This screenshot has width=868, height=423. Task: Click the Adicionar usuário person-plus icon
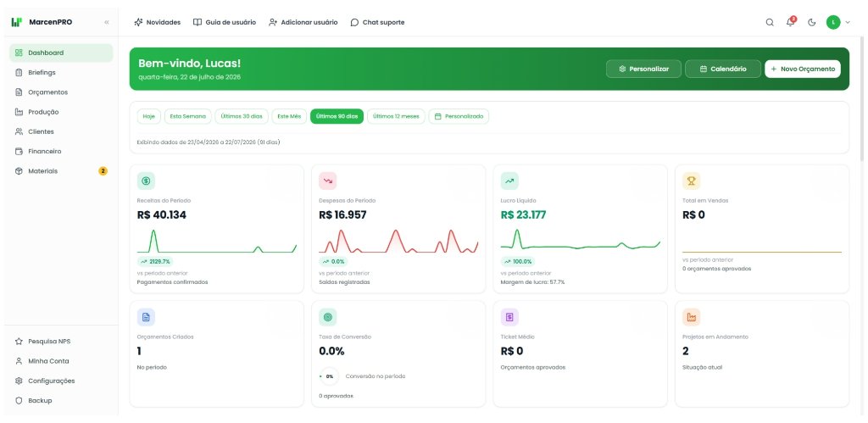click(273, 22)
